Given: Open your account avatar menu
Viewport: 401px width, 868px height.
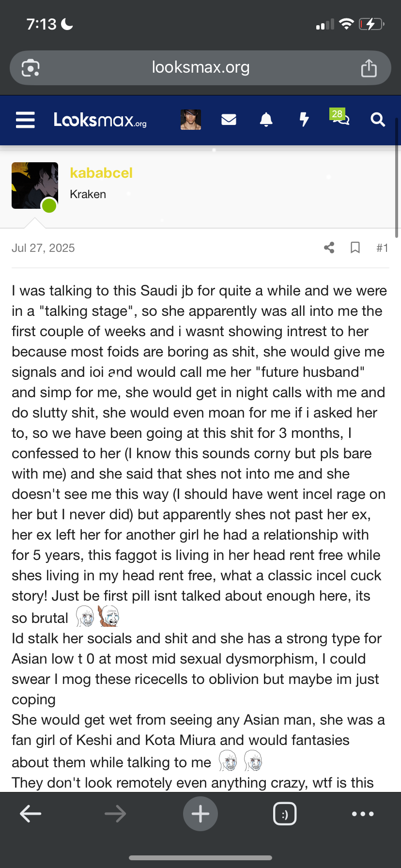Looking at the screenshot, I should coord(191,120).
